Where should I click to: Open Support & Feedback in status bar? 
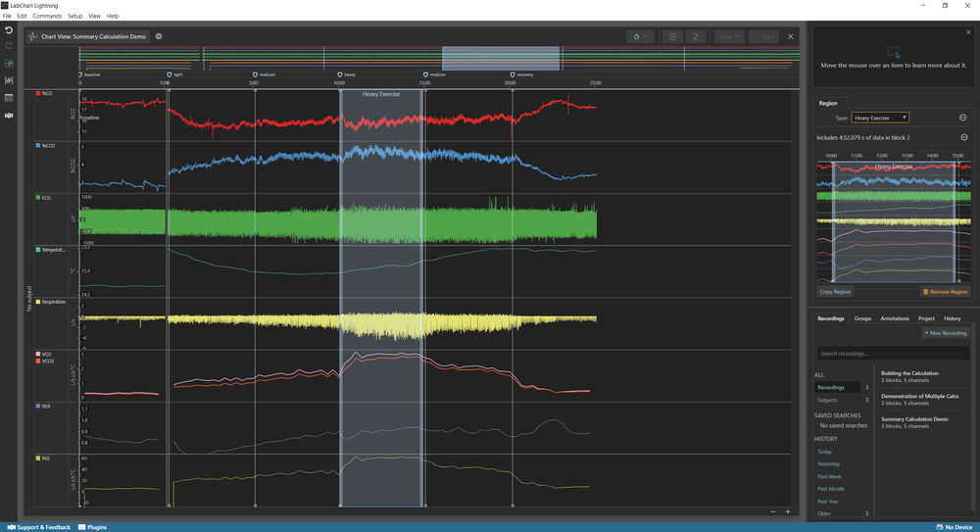39,527
